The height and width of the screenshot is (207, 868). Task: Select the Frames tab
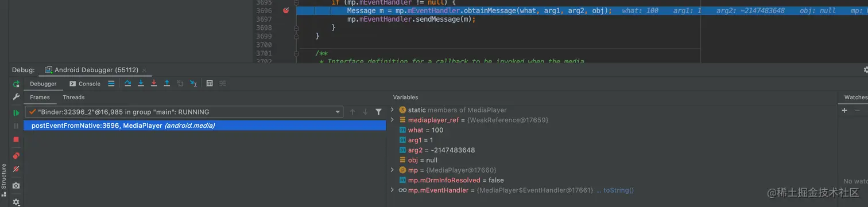pos(40,97)
